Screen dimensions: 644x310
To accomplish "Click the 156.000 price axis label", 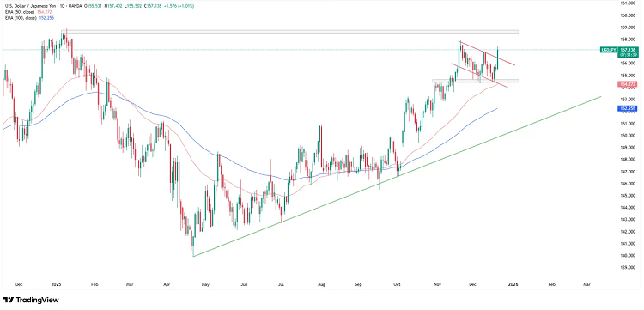I will 628,64.
